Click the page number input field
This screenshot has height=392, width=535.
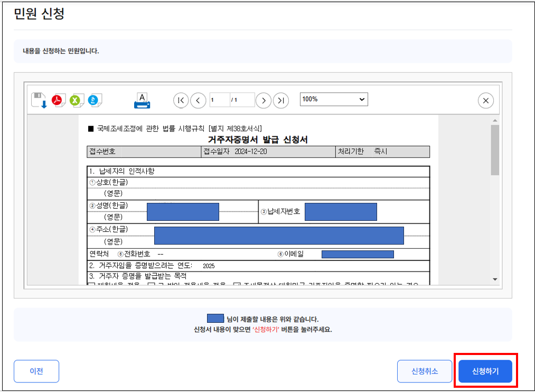click(219, 100)
